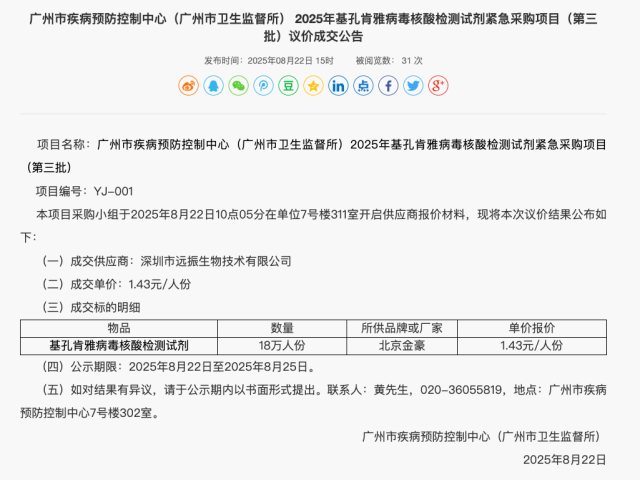Click the 物品 table column header

pos(119,327)
